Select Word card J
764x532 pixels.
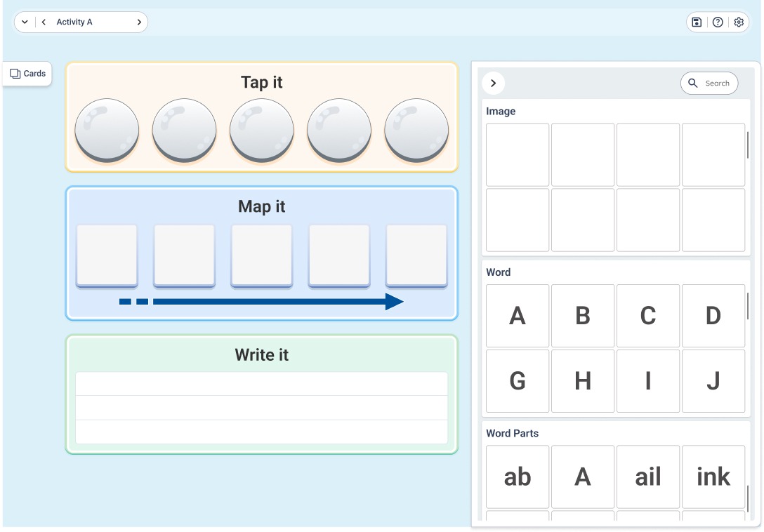click(713, 381)
